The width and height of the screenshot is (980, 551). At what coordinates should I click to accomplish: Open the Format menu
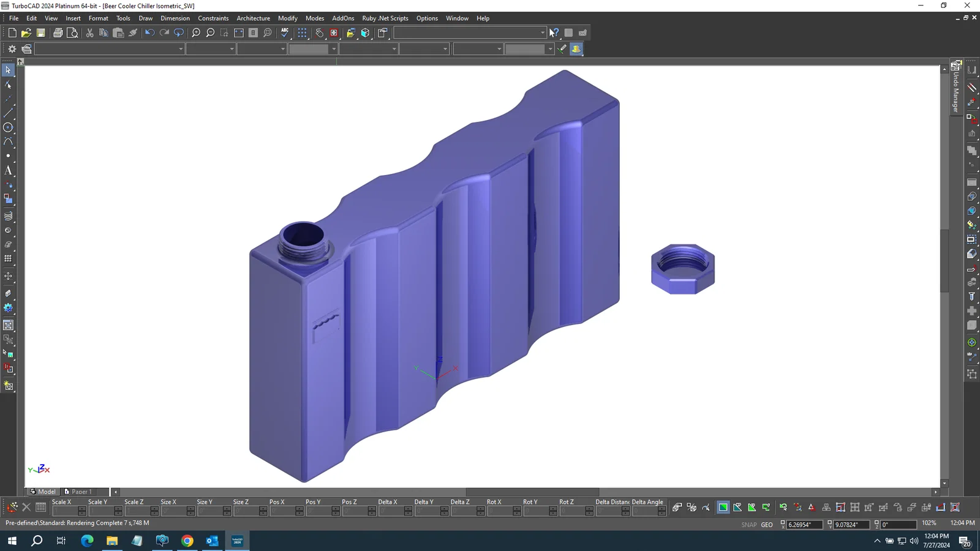(x=98, y=18)
